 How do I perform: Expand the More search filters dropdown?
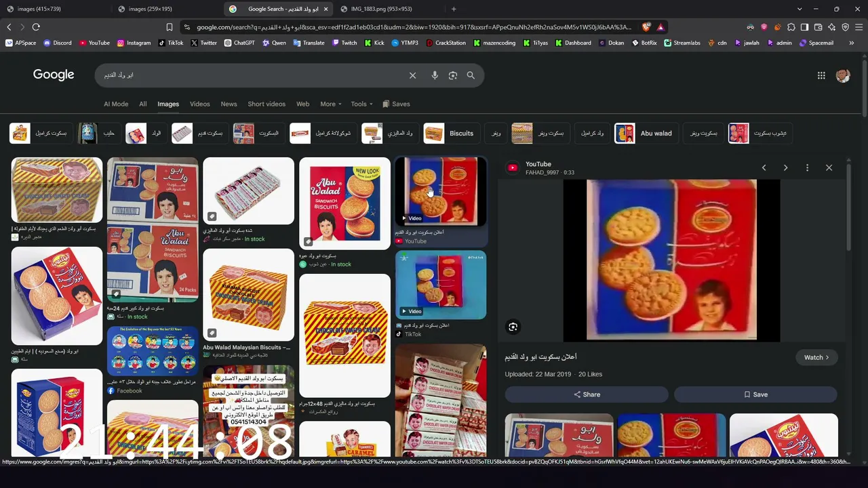click(x=331, y=104)
